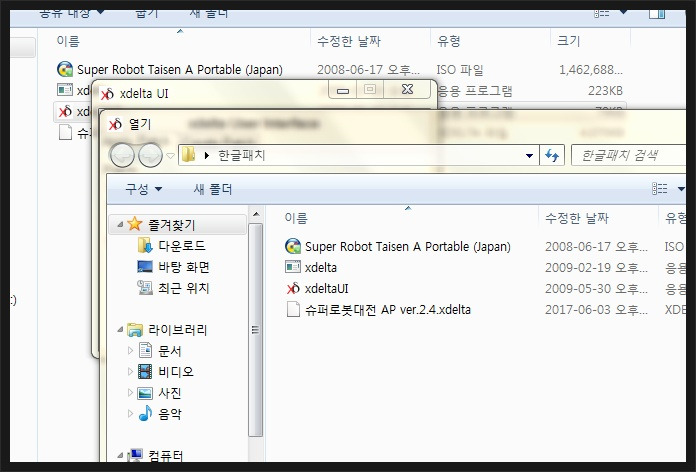Click xdeltaUI icon in Open dialog list

coord(293,289)
